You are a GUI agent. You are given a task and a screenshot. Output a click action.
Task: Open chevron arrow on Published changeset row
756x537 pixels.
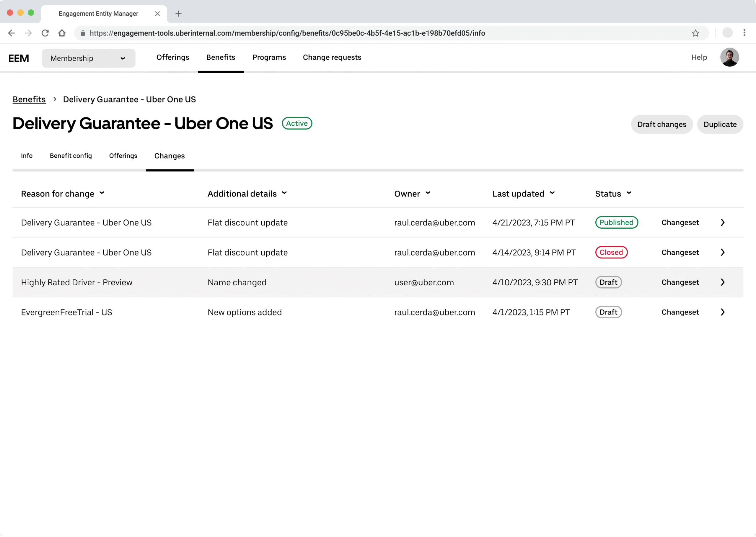click(x=722, y=222)
